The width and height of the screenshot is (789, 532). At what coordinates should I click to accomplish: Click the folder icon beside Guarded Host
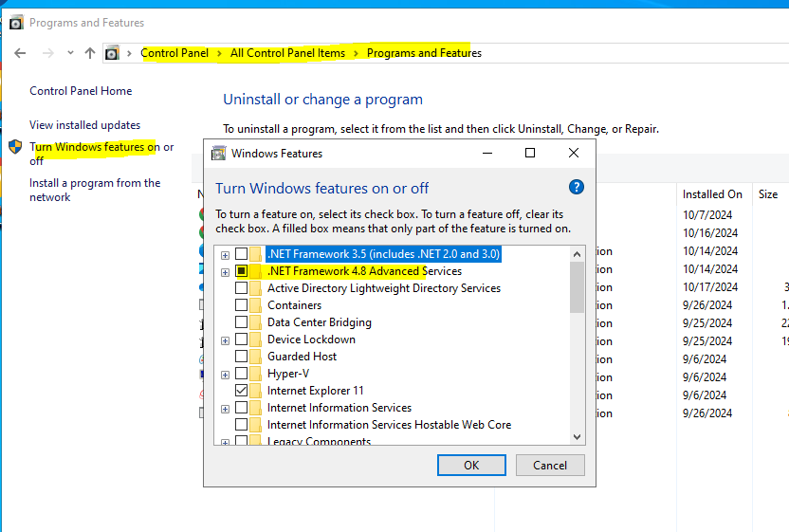(x=256, y=357)
